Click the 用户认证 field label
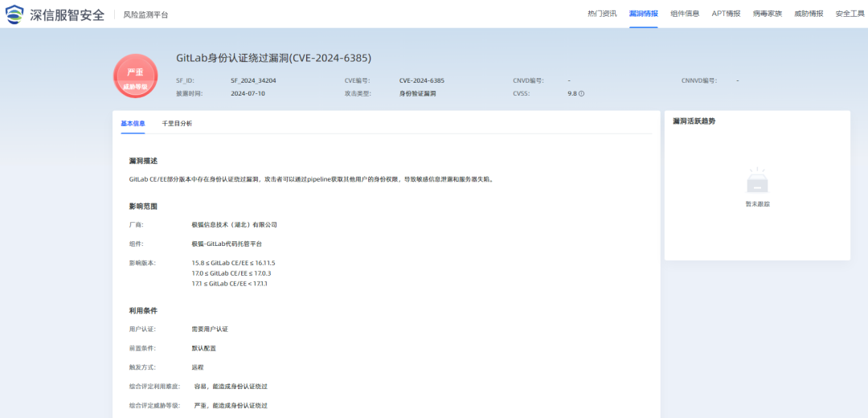The height and width of the screenshot is (418, 868). click(x=142, y=329)
